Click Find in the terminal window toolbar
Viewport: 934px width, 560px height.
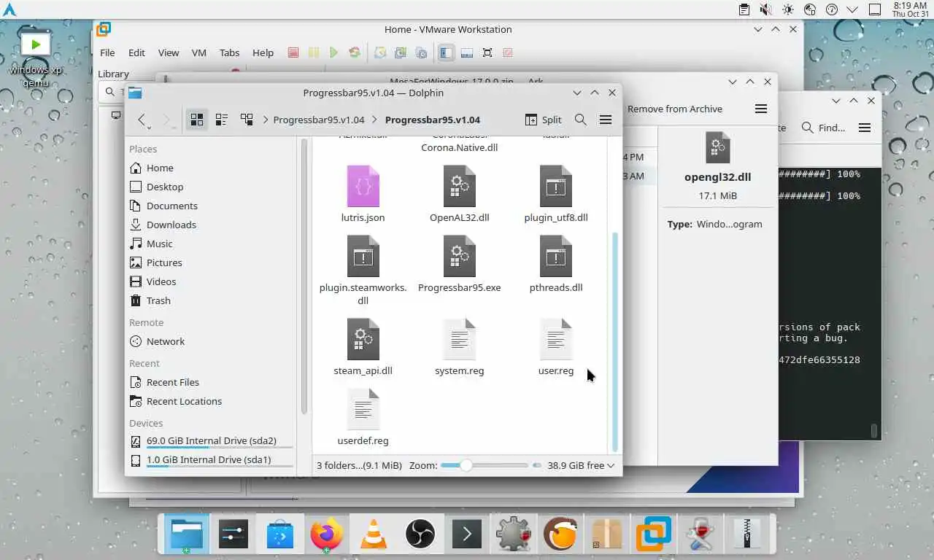pyautogui.click(x=823, y=128)
